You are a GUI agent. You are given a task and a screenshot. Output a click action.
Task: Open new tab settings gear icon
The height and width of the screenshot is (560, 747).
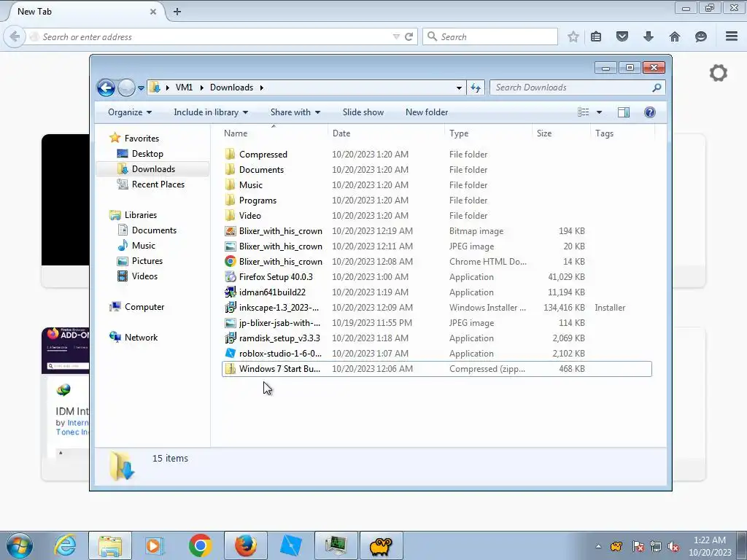click(x=719, y=73)
